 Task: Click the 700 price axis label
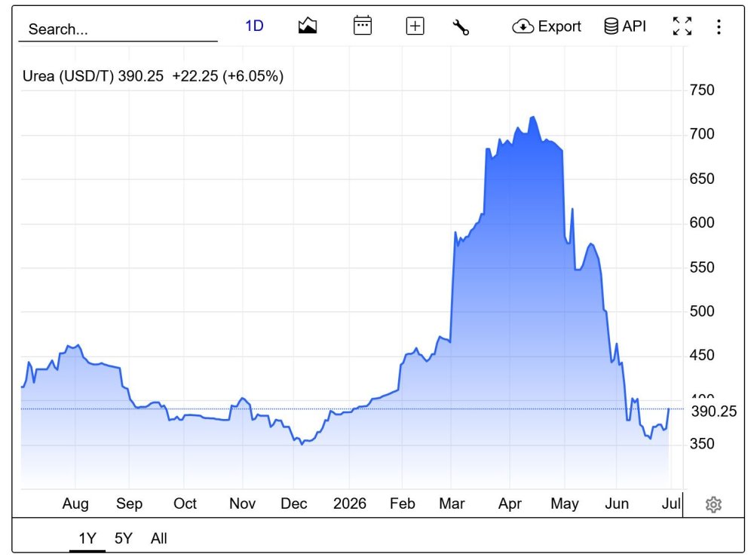(701, 133)
